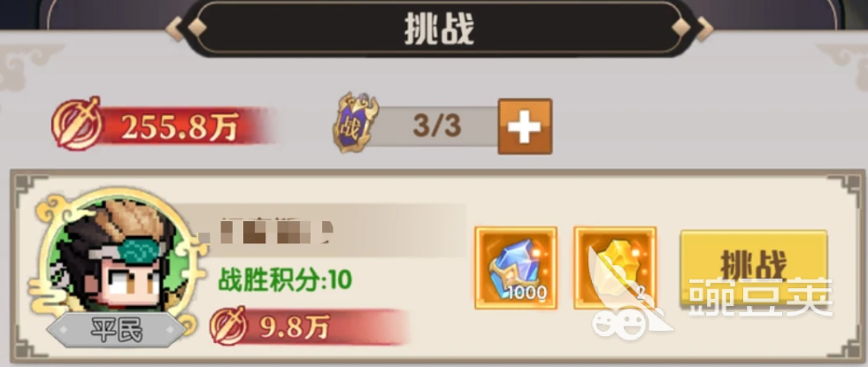Tap the purple 战 badge icon
This screenshot has height=367, width=868.
point(355,124)
